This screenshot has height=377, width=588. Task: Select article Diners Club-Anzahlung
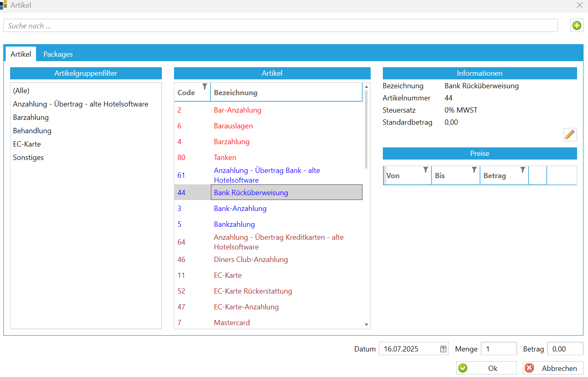251,260
